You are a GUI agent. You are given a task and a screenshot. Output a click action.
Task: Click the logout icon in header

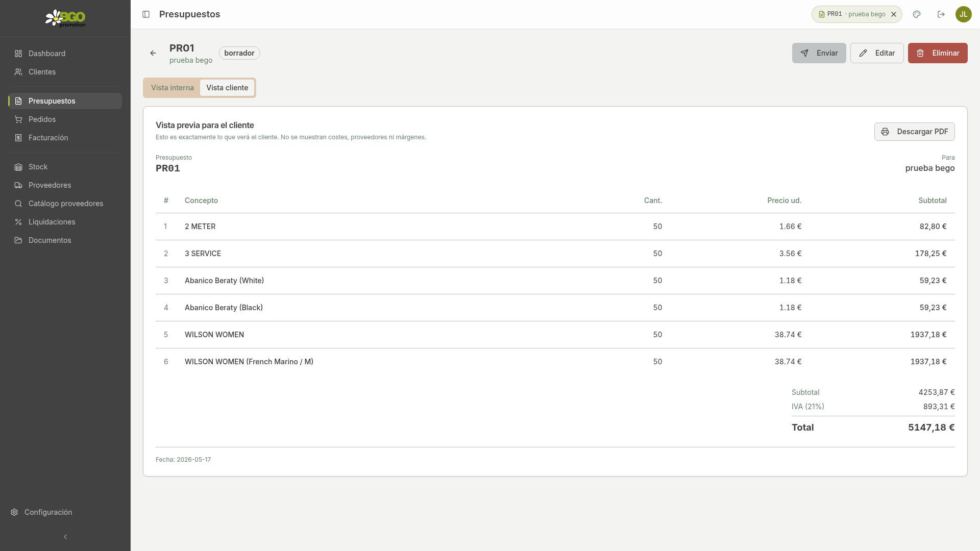coord(941,14)
